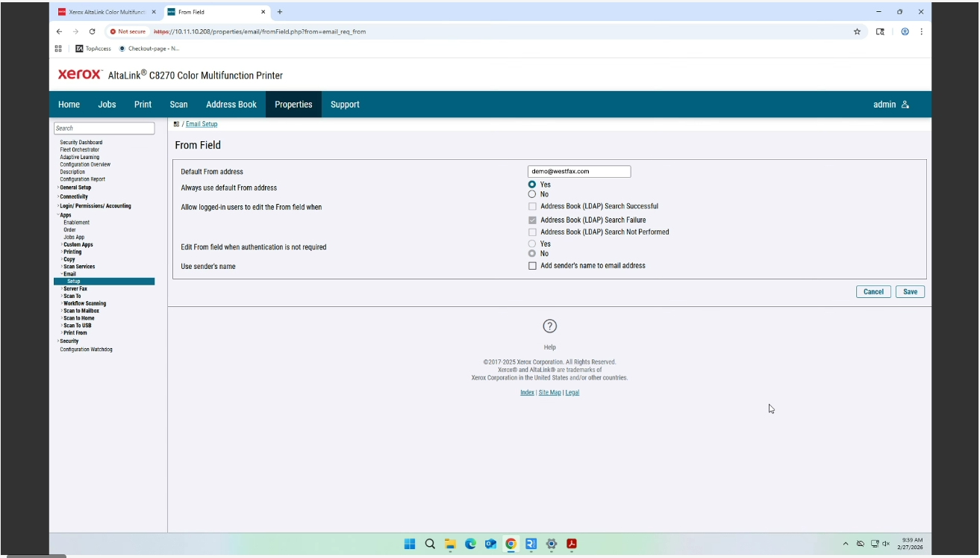Click the Help question mark icon

pyautogui.click(x=550, y=326)
